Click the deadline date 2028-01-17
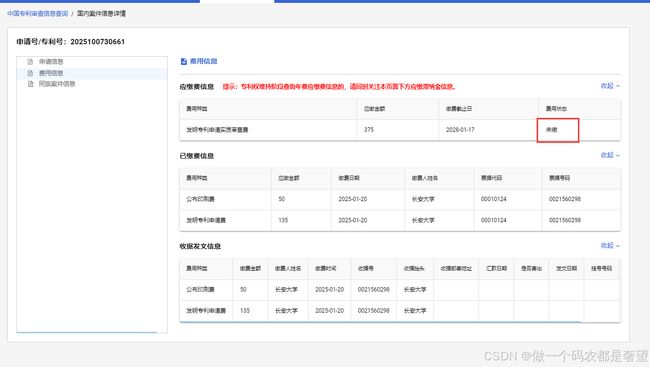Image resolution: width=650 pixels, height=367 pixels. [460, 130]
